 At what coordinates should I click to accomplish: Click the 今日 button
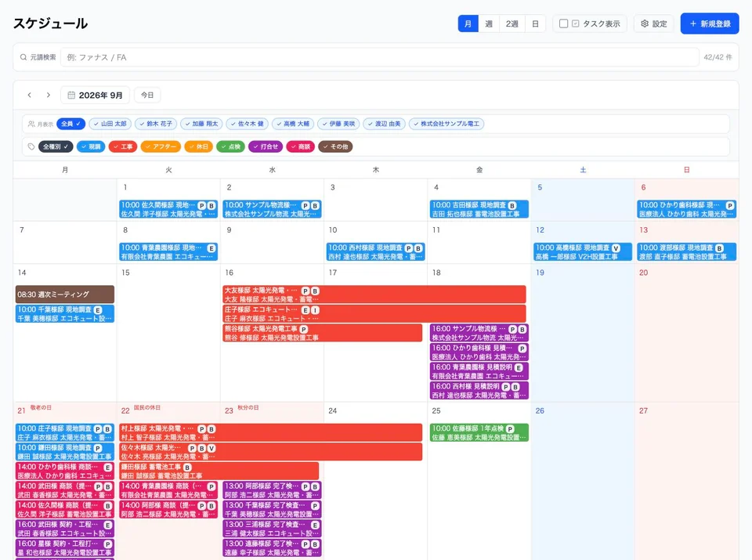pyautogui.click(x=147, y=95)
